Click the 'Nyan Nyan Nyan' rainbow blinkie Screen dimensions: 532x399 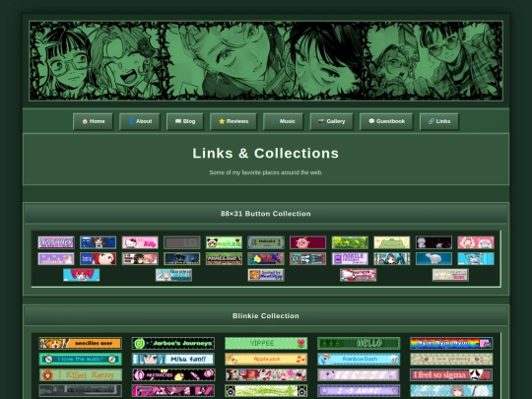click(451, 343)
